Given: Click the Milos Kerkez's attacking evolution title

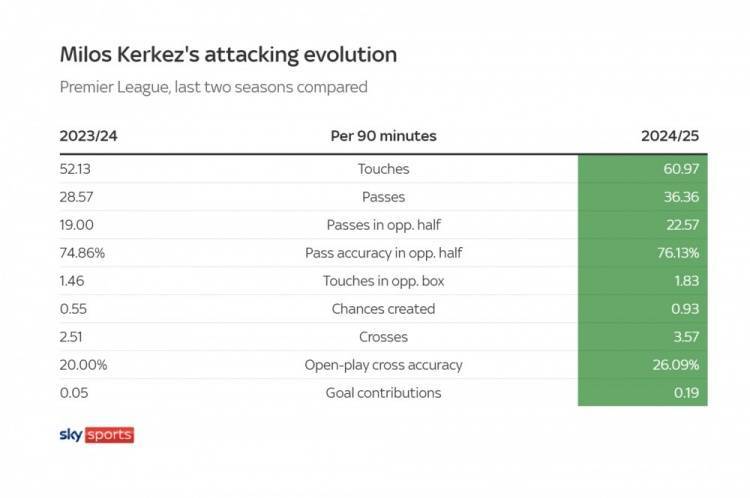Looking at the screenshot, I should (x=228, y=55).
